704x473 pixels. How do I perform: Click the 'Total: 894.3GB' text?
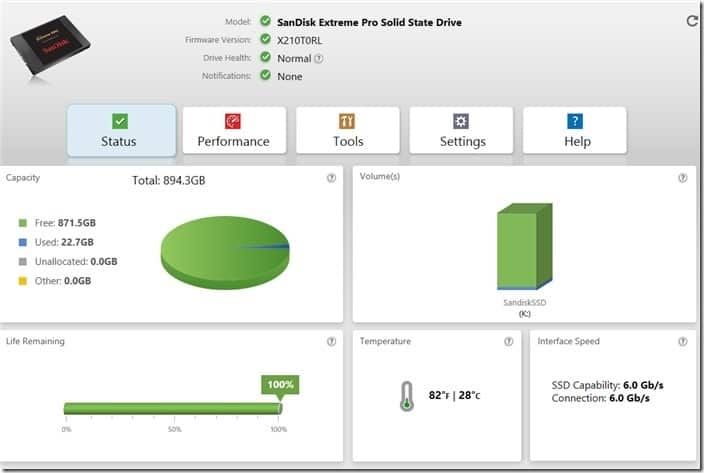pos(169,180)
